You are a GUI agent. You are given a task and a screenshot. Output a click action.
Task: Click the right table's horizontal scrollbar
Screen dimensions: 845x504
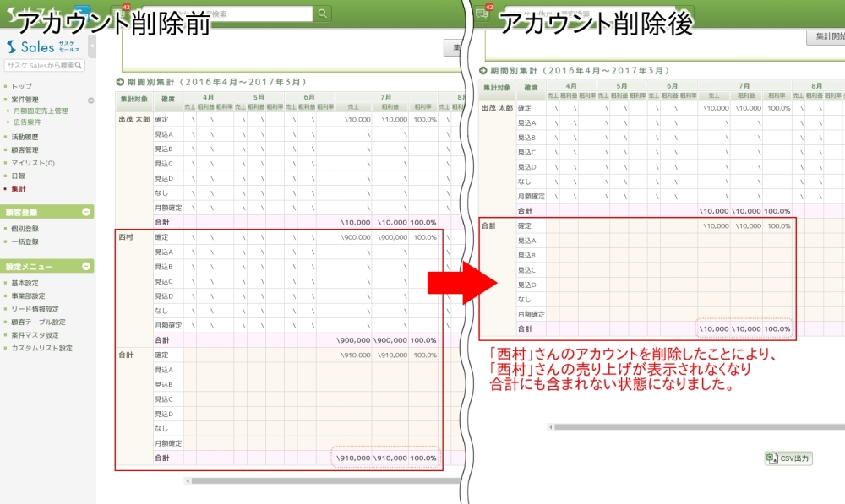tap(693, 427)
